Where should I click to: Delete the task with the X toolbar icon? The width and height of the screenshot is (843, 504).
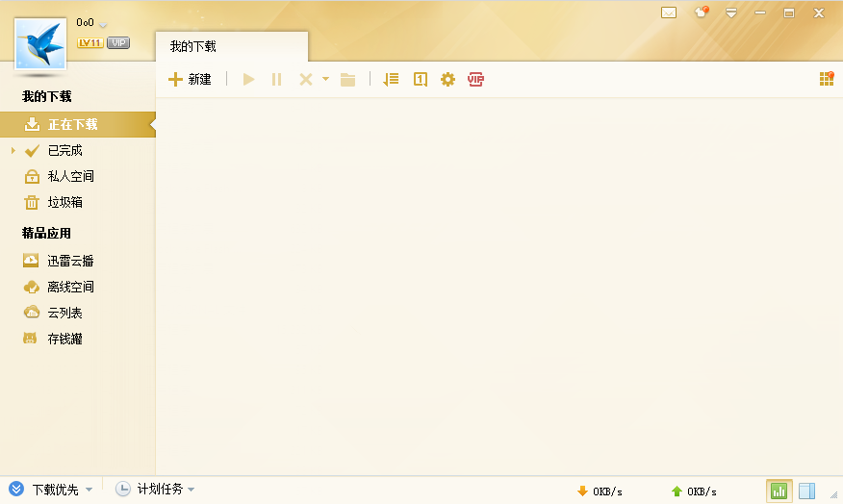[306, 80]
